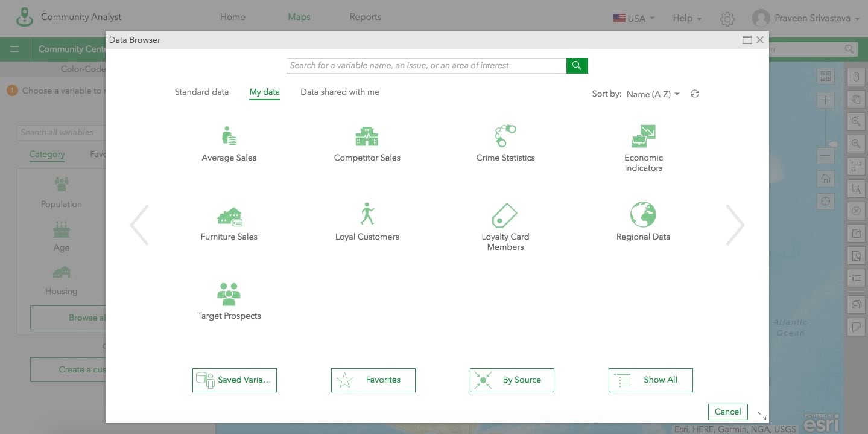
Task: Click the pin location tool in right toolbar
Action: coord(856,77)
